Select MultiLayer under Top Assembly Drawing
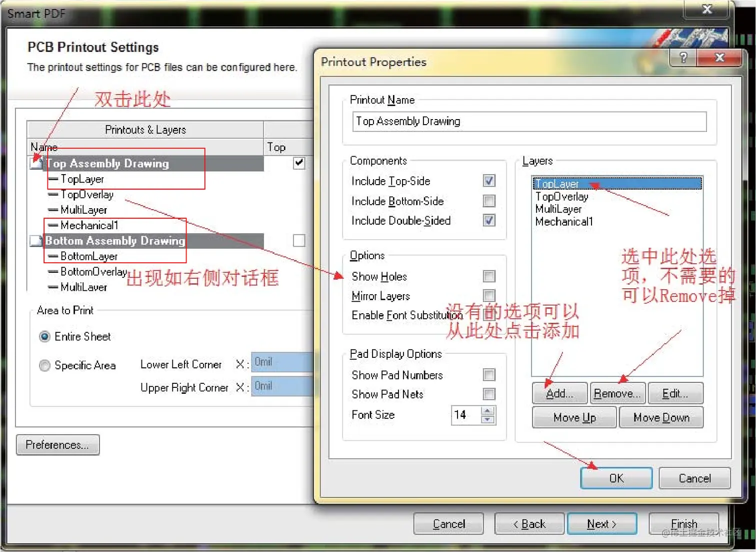Image resolution: width=756 pixels, height=552 pixels. point(83,210)
